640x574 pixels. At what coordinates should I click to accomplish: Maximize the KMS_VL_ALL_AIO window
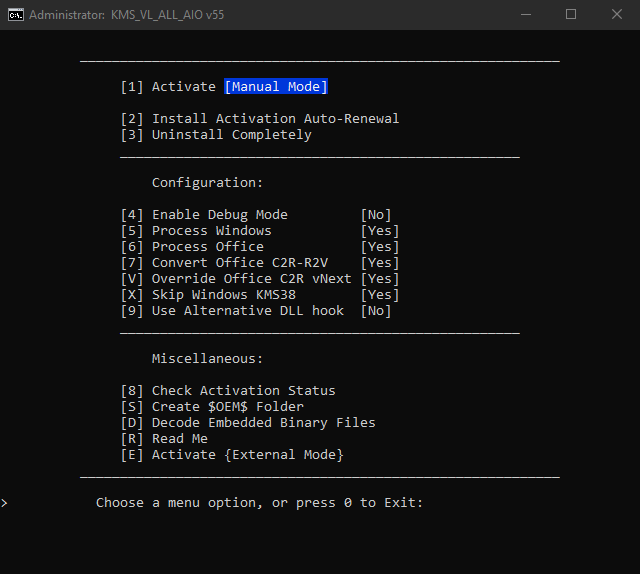click(571, 15)
